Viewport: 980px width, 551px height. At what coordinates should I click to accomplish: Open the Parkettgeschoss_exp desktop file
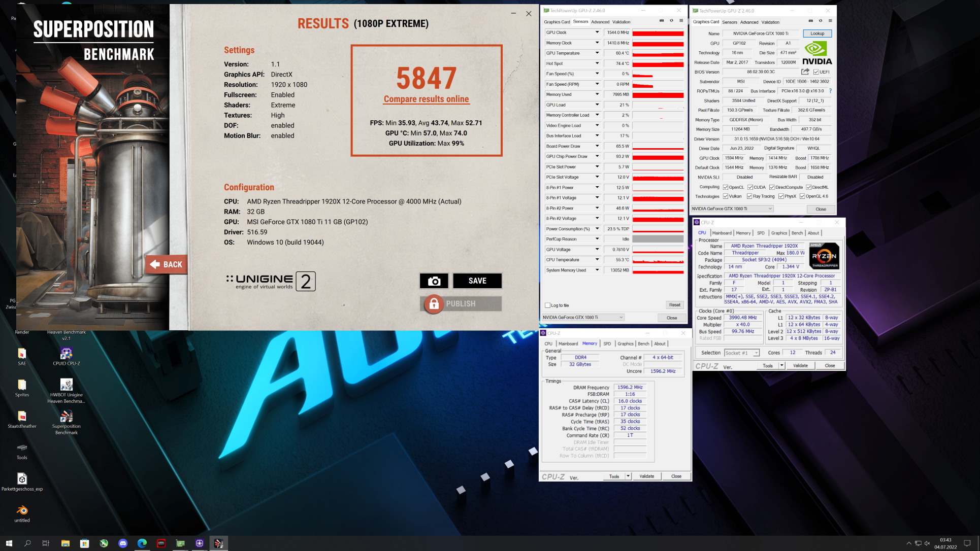(x=22, y=482)
